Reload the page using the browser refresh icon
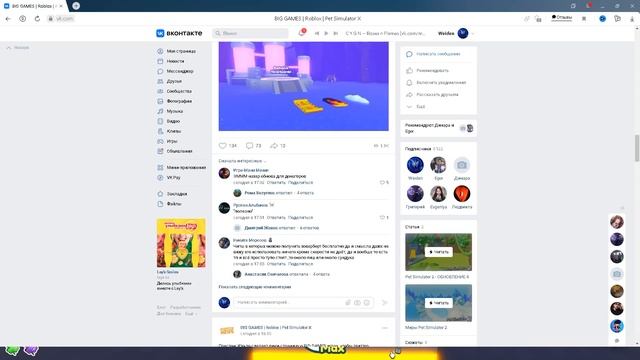 click(37, 19)
